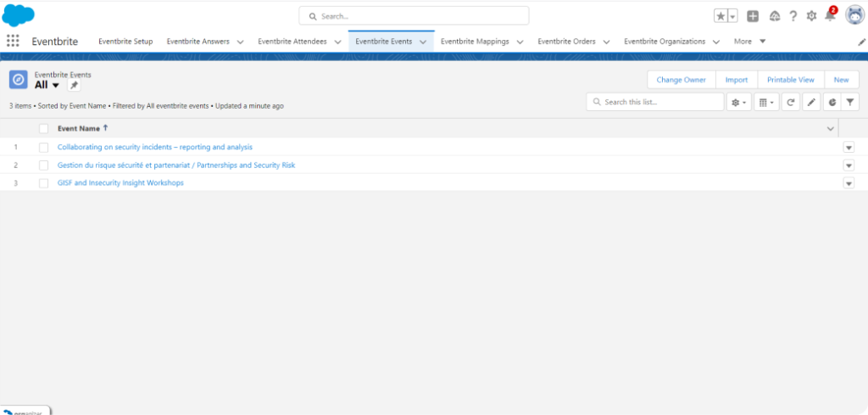
Task: Expand Eventbrite Attendees tab menu
Action: [337, 42]
